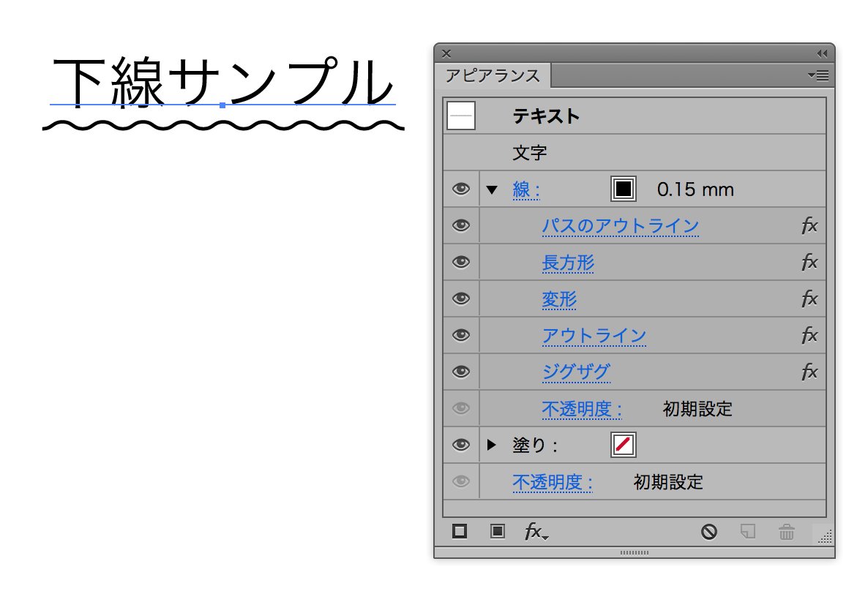Open the object-level 不透明度 link at bottom

click(x=553, y=482)
